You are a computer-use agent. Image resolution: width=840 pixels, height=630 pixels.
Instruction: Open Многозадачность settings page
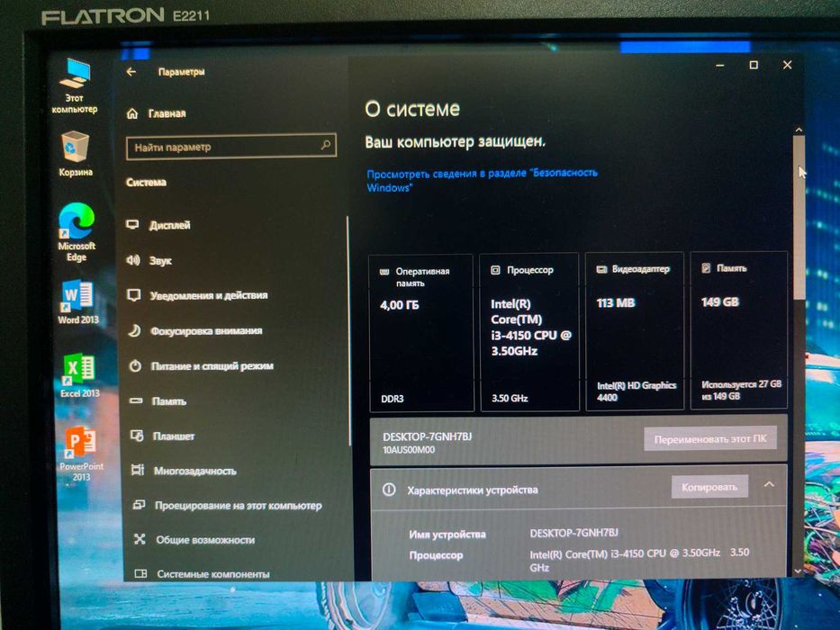[x=195, y=471]
